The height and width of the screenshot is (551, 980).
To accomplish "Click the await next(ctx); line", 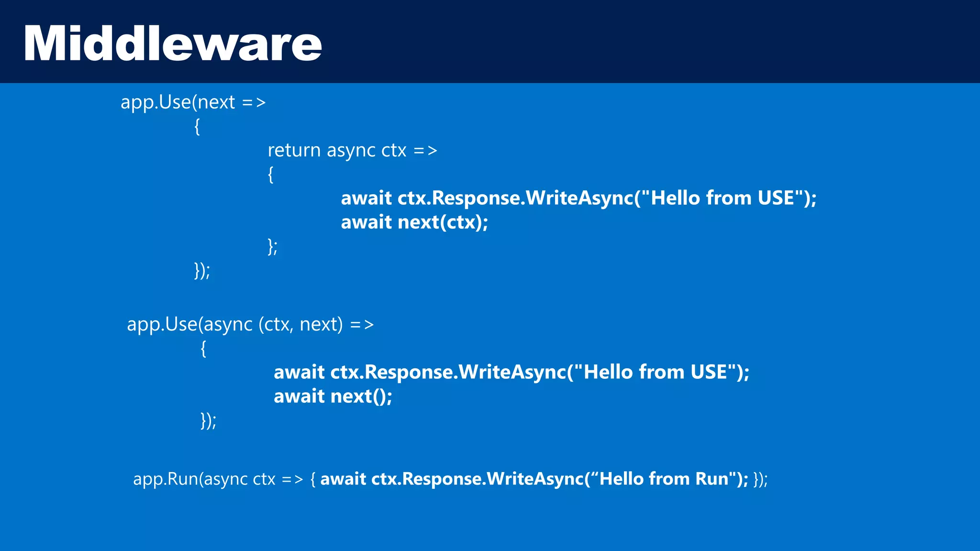I will [414, 222].
